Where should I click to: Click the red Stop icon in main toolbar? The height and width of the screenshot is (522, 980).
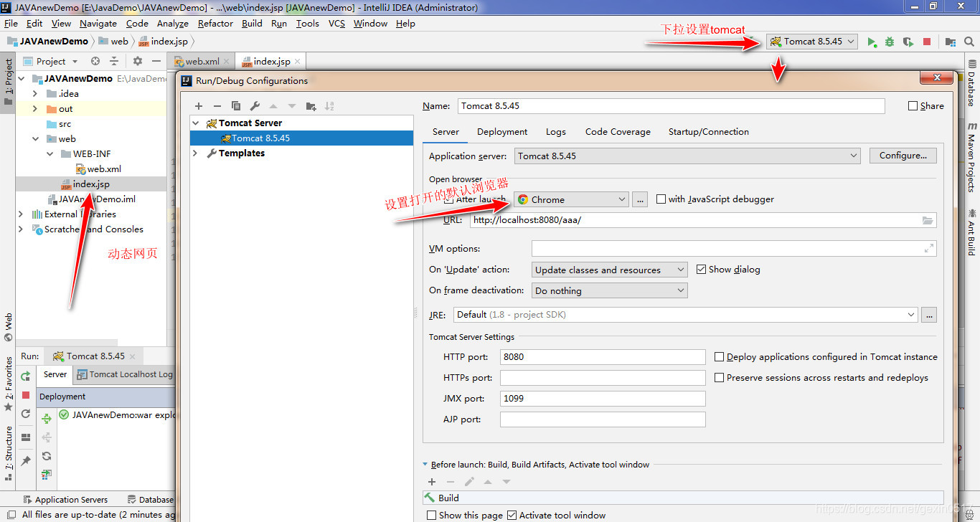point(927,42)
